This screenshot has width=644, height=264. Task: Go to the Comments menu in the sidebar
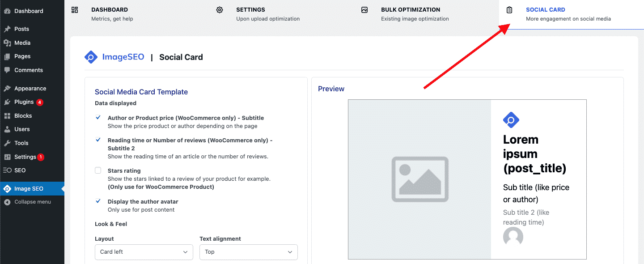(28, 70)
